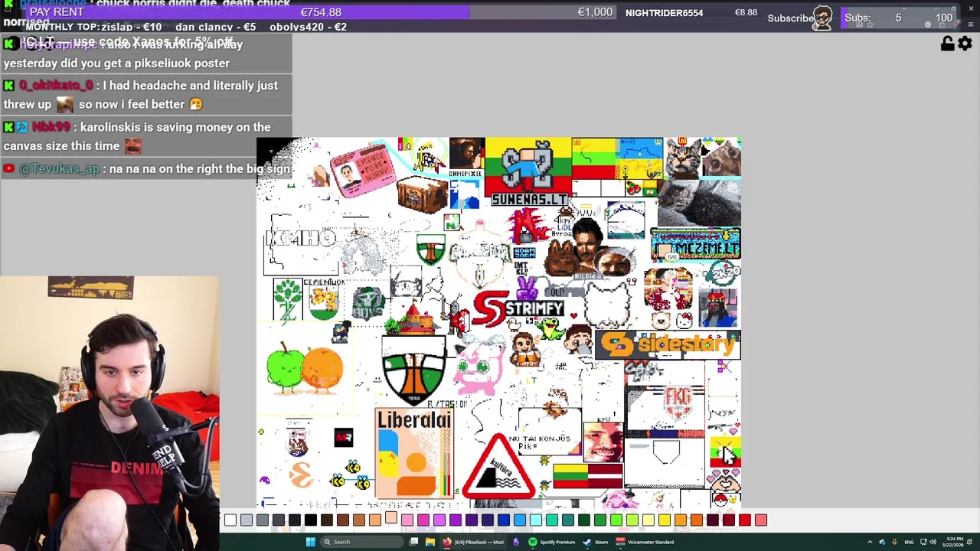
Task: Click the unlocked padlock icon
Action: click(947, 44)
